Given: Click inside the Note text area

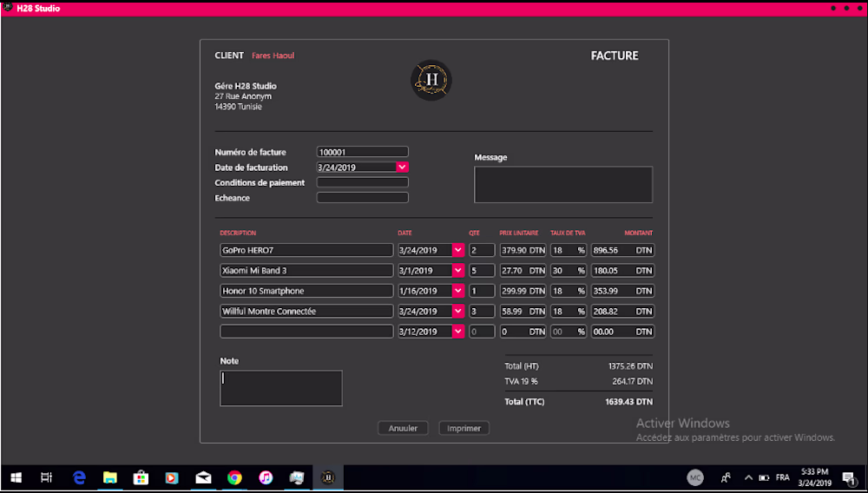Looking at the screenshot, I should click(281, 389).
